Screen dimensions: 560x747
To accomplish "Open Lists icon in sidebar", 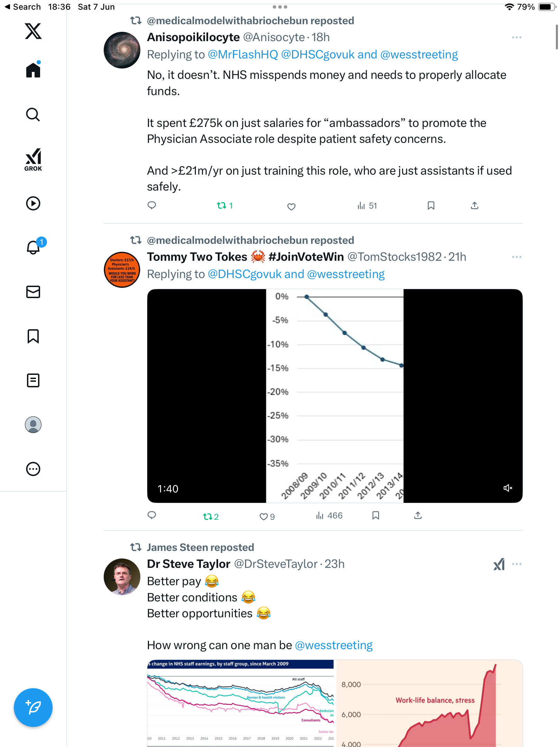I will (33, 380).
